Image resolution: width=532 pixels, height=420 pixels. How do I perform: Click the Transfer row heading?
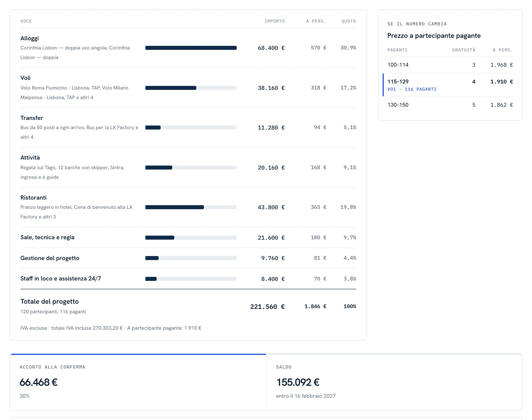pyautogui.click(x=31, y=118)
